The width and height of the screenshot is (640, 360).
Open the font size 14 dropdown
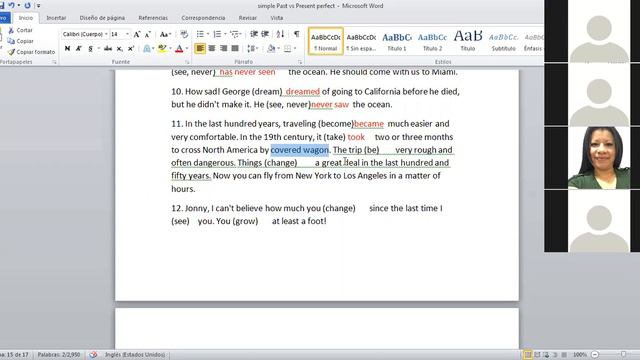click(127, 34)
